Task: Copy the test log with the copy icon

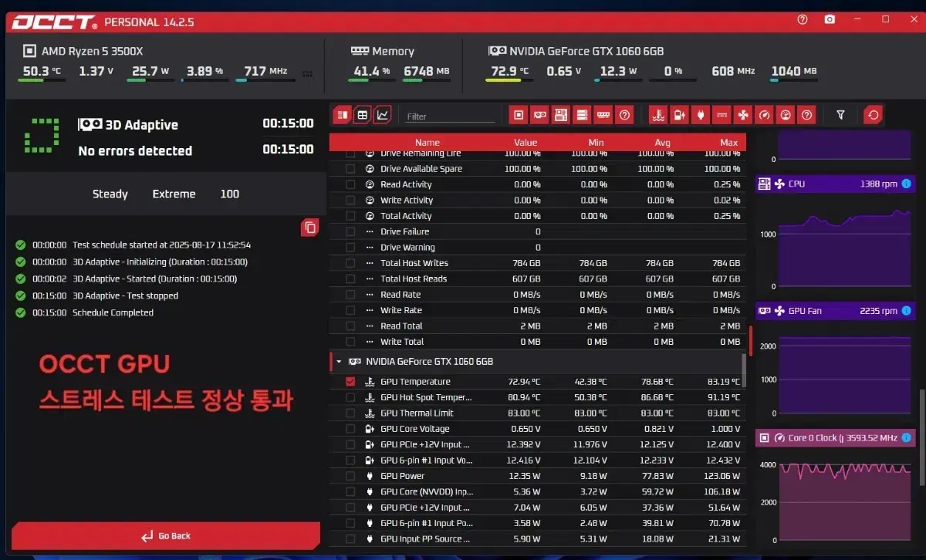Action: pos(310,228)
